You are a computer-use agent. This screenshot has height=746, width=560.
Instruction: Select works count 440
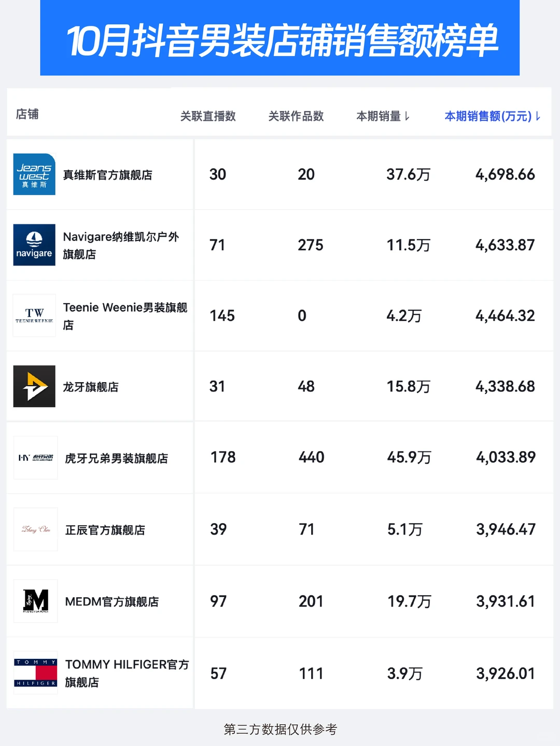point(312,457)
